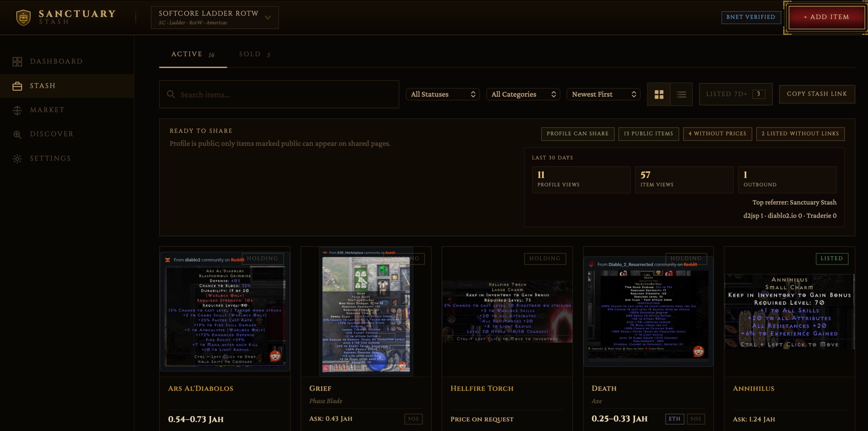Click the Profile Can Share badge
This screenshot has width=868, height=431.
577,134
